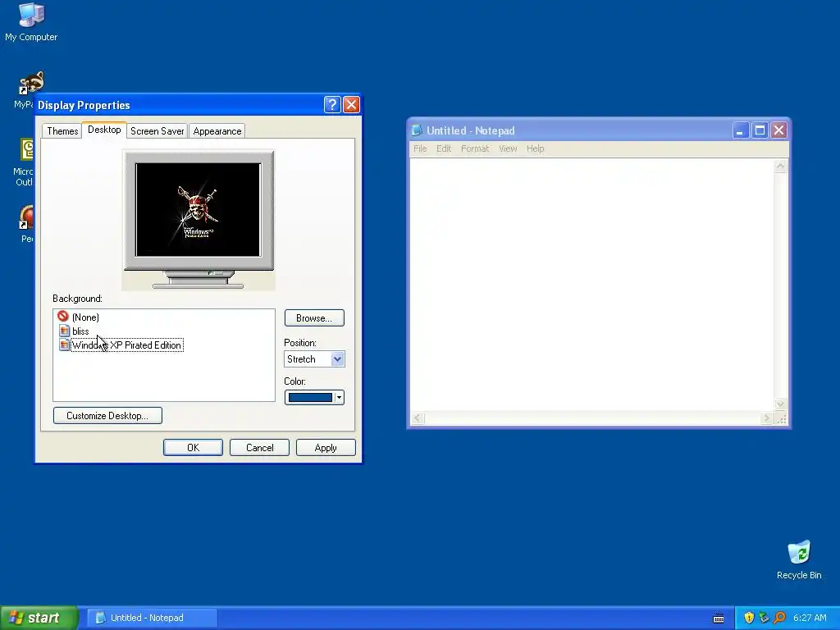Click the Safely Remove Hardware tray icon
Viewport: 840px width, 630px height.
click(764, 618)
